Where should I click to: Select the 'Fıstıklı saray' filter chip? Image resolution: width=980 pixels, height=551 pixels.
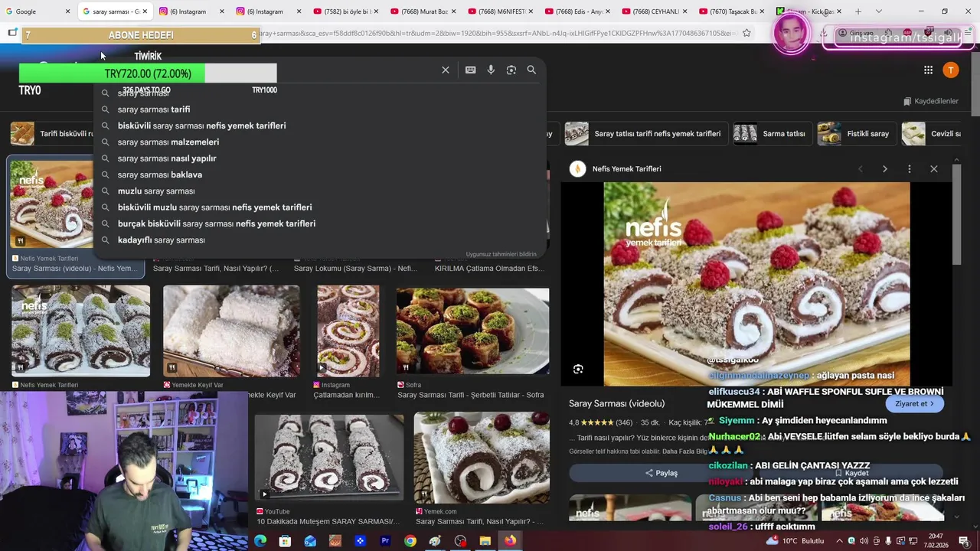[x=855, y=133]
